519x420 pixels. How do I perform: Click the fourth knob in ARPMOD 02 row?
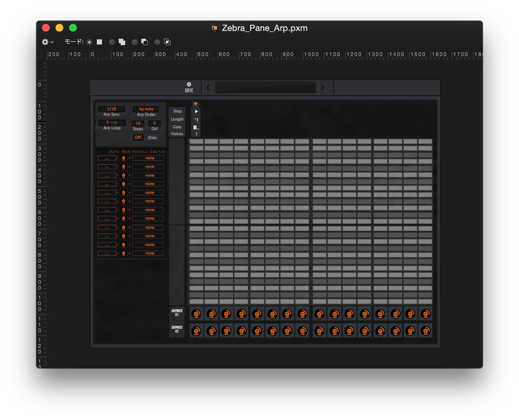242,331
